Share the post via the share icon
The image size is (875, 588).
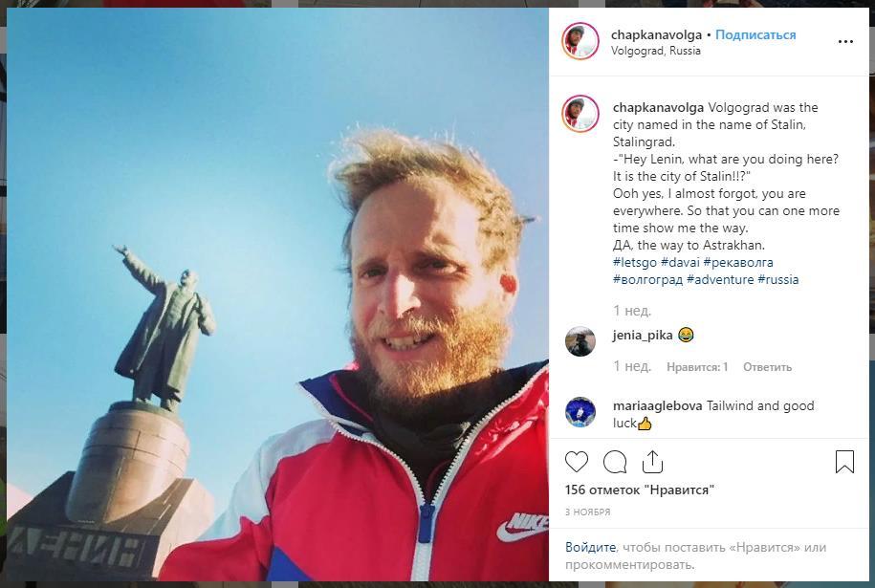pos(652,462)
